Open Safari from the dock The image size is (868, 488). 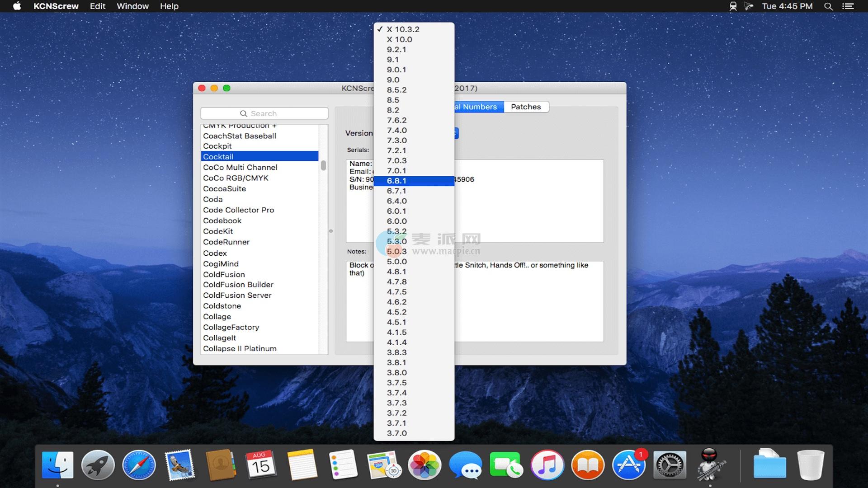139,465
